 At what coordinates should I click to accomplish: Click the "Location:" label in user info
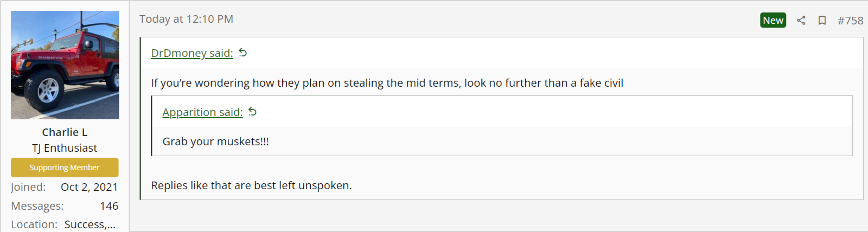click(x=34, y=224)
